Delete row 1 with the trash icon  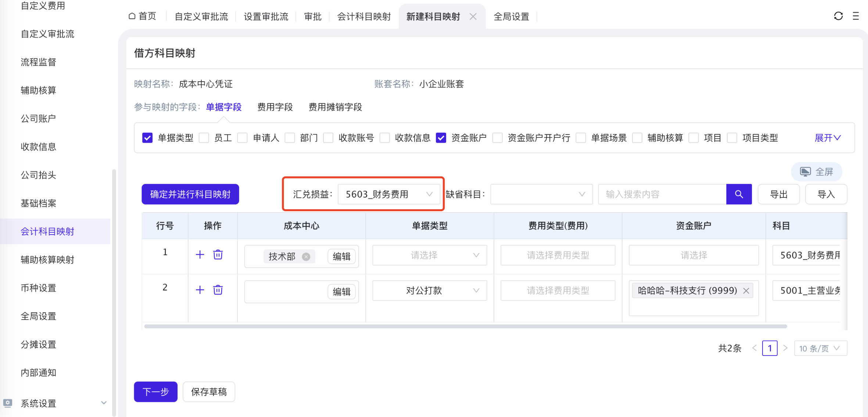pos(218,254)
